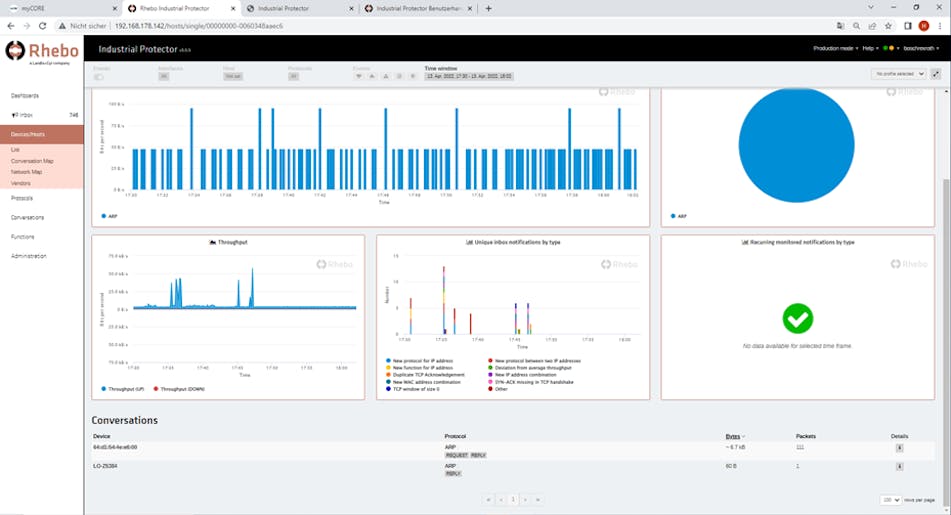Toggle 'New protocol for IP address' legend
Screen dimensions: 951x515
pyautogui.click(x=419, y=361)
